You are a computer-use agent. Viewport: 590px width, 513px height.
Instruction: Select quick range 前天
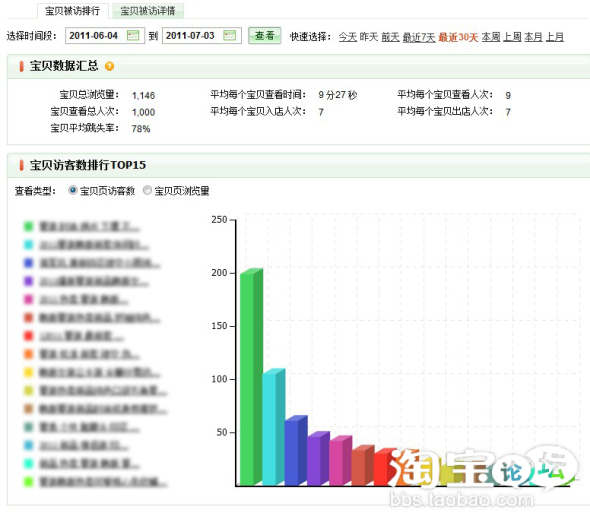tap(390, 37)
